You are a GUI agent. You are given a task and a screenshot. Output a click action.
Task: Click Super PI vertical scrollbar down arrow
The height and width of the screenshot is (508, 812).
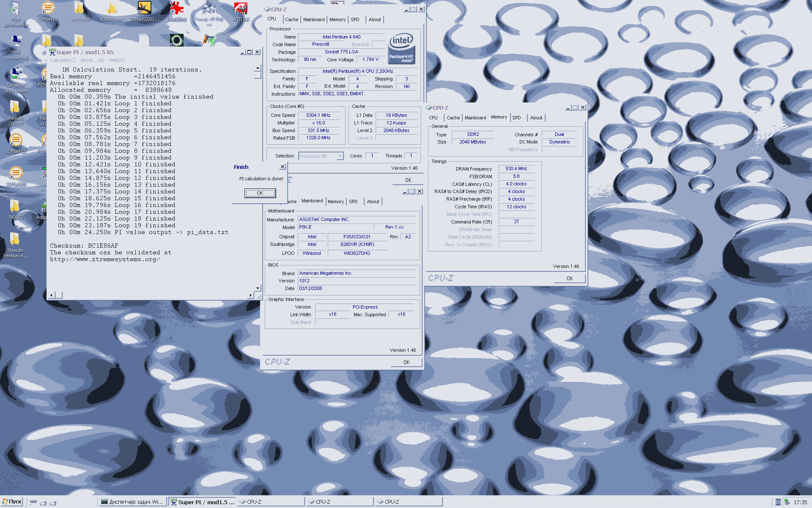point(258,288)
